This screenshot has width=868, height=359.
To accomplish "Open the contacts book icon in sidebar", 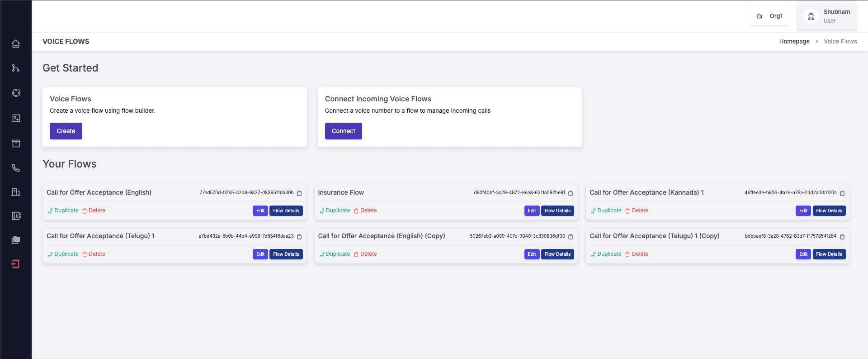I will click(16, 216).
